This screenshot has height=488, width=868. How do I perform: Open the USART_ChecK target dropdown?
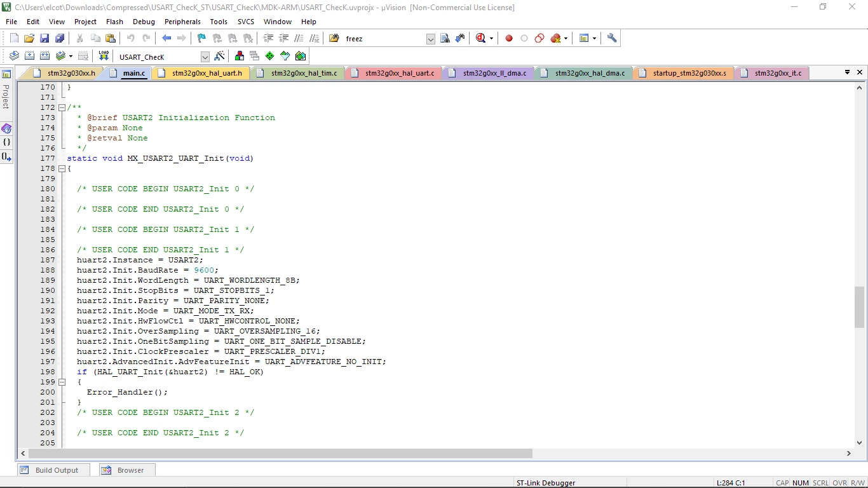[x=205, y=57]
